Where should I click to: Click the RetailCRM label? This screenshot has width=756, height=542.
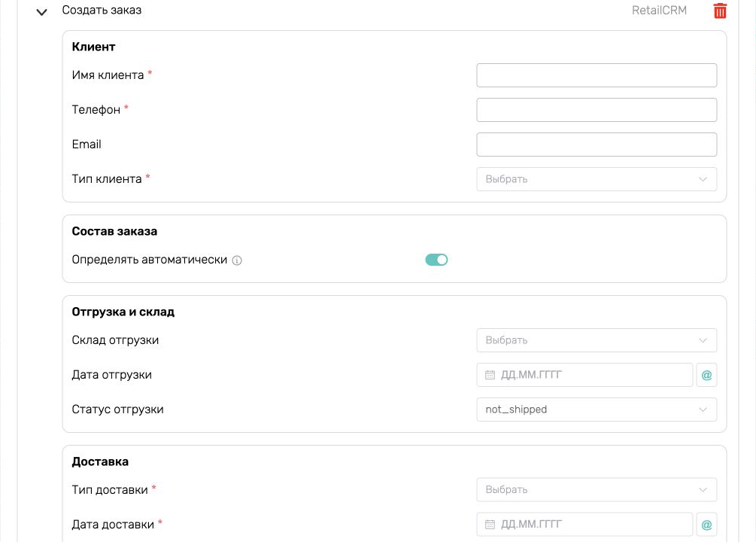(659, 10)
